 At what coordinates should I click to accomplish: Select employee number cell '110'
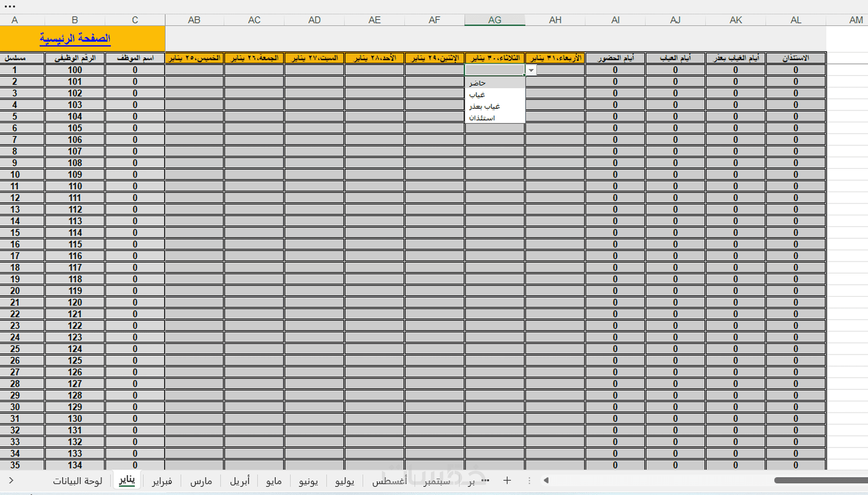75,186
